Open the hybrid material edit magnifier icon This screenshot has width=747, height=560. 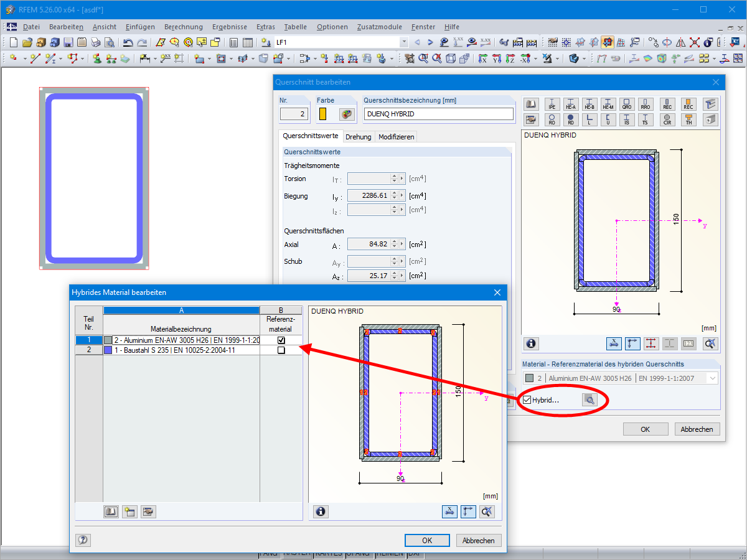coord(590,399)
